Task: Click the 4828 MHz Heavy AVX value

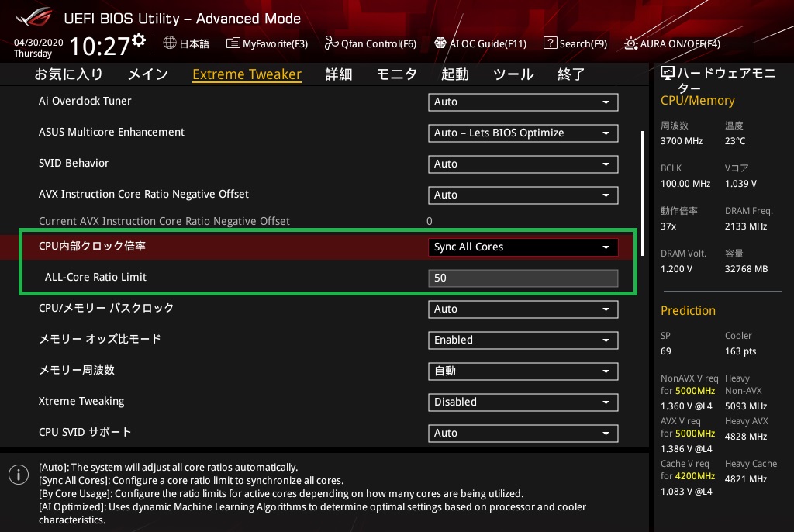Action: point(746,437)
